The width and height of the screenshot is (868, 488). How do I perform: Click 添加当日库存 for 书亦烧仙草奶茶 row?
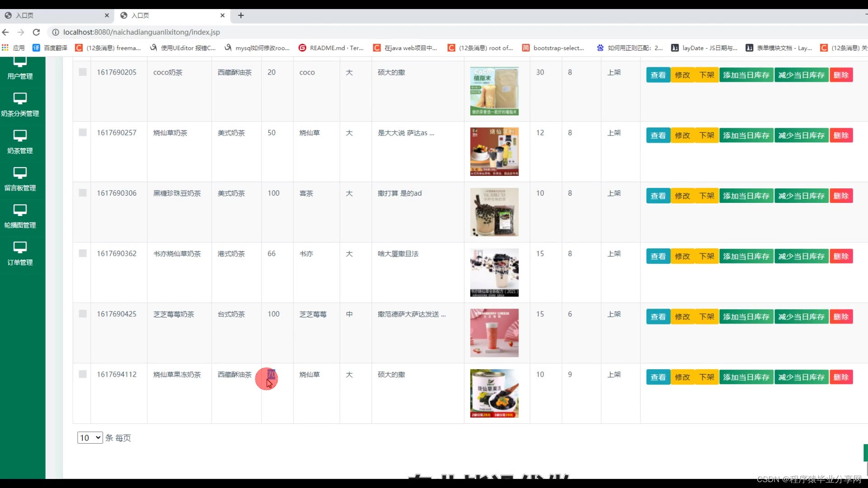pyautogui.click(x=746, y=256)
